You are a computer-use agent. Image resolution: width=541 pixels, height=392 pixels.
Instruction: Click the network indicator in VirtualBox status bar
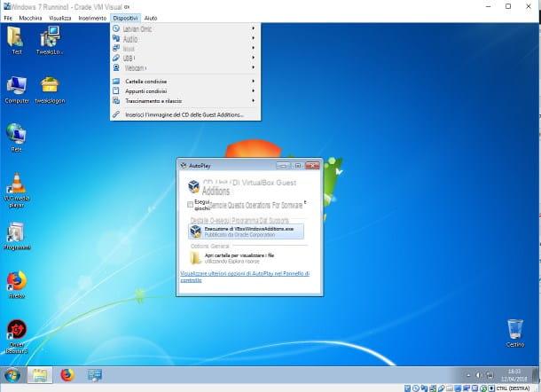click(x=433, y=388)
